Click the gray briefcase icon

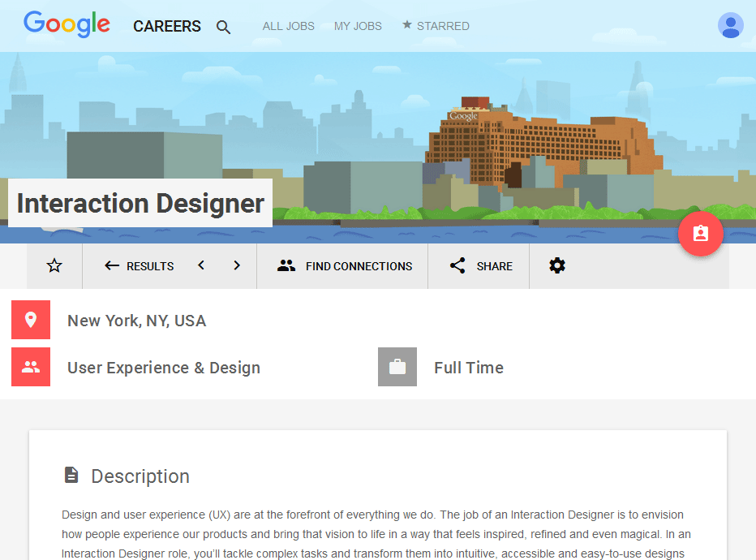point(397,367)
